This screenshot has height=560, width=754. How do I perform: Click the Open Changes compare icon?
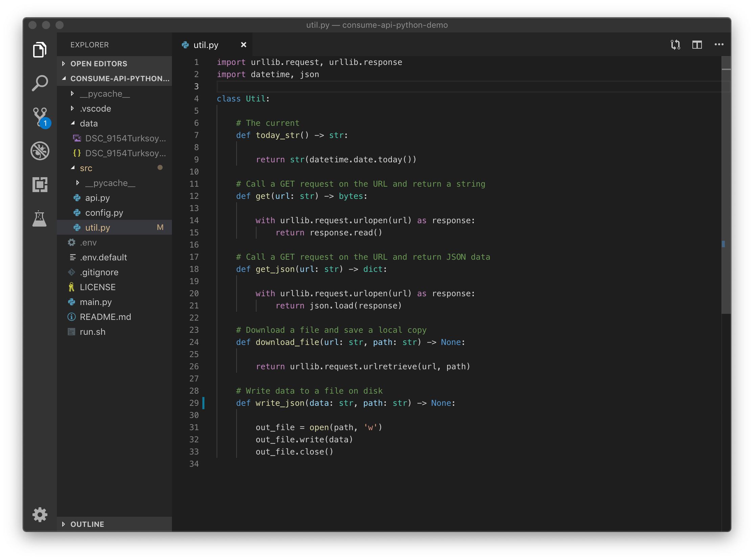click(x=675, y=45)
